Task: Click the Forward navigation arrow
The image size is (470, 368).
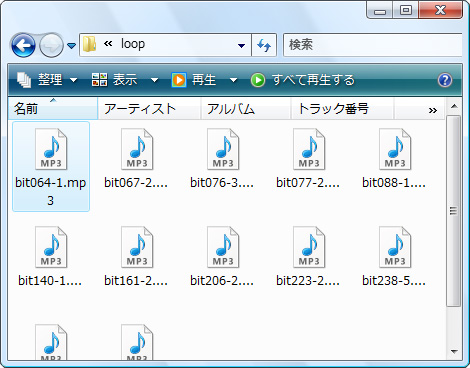Action: [51, 45]
